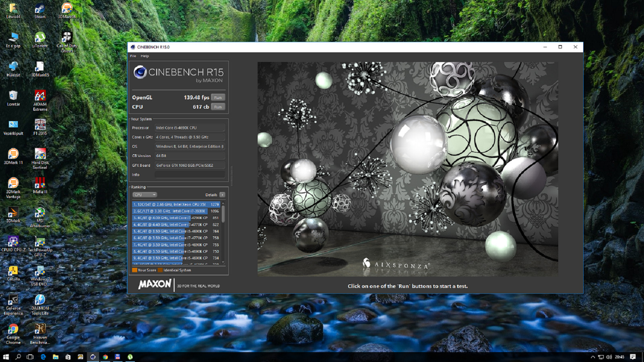Open the Action Center notification icon
644x362 pixels.
[633, 357]
